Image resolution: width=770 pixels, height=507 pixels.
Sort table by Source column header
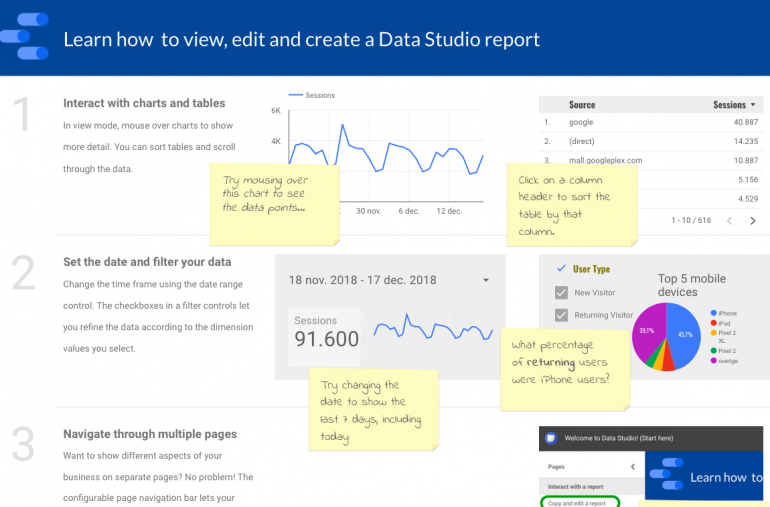(x=582, y=105)
